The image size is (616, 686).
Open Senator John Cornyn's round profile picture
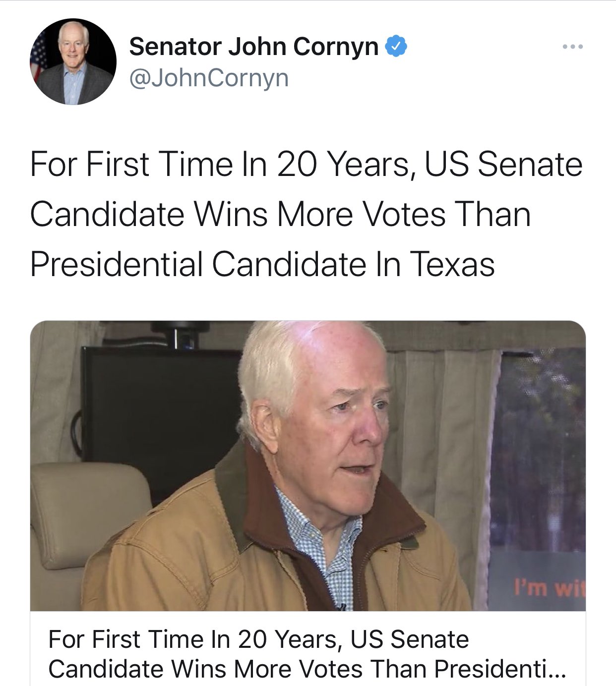73,61
